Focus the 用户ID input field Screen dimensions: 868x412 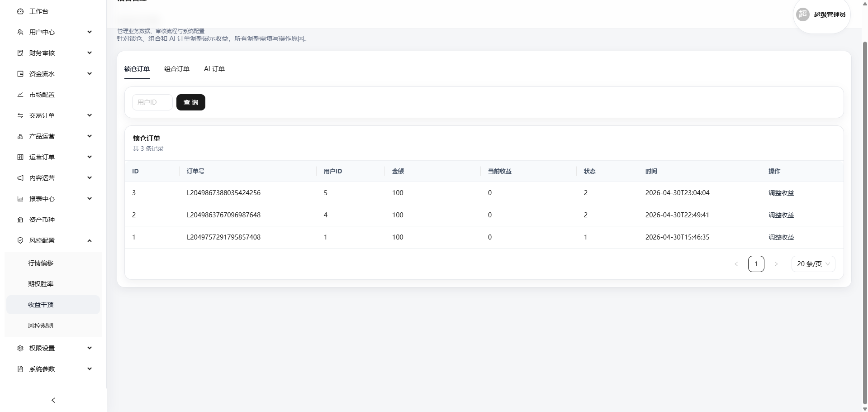[x=152, y=102]
